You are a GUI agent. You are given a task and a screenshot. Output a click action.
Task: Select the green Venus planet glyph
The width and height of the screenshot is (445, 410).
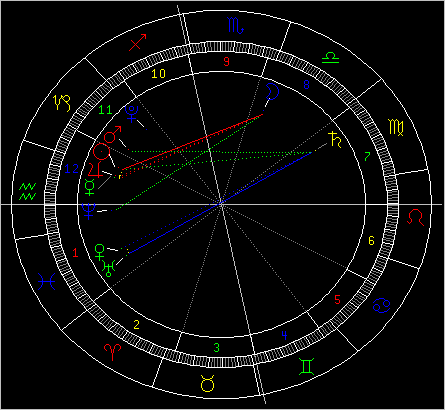99,252
